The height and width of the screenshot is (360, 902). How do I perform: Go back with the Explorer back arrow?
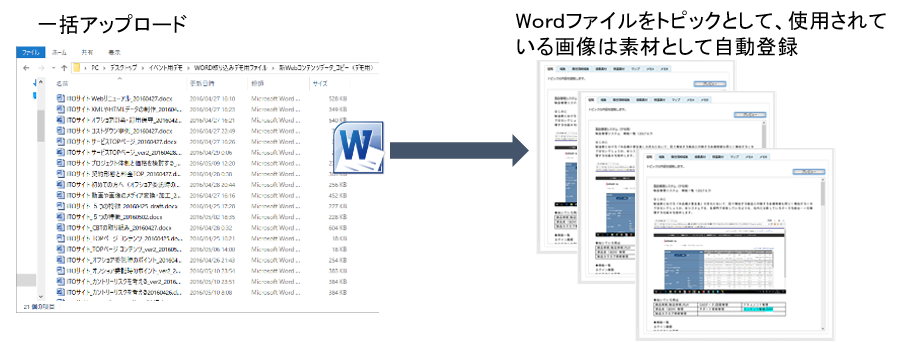pos(25,68)
